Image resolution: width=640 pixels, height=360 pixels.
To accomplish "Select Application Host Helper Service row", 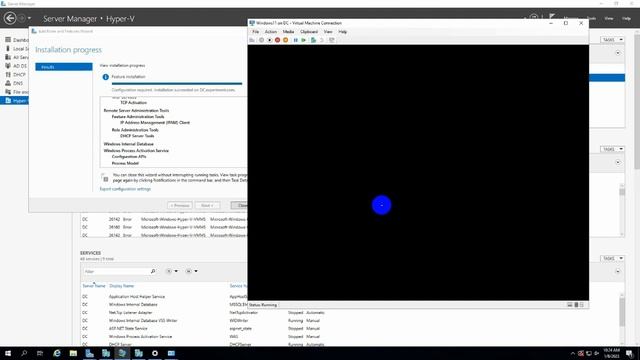I will click(x=164, y=297).
